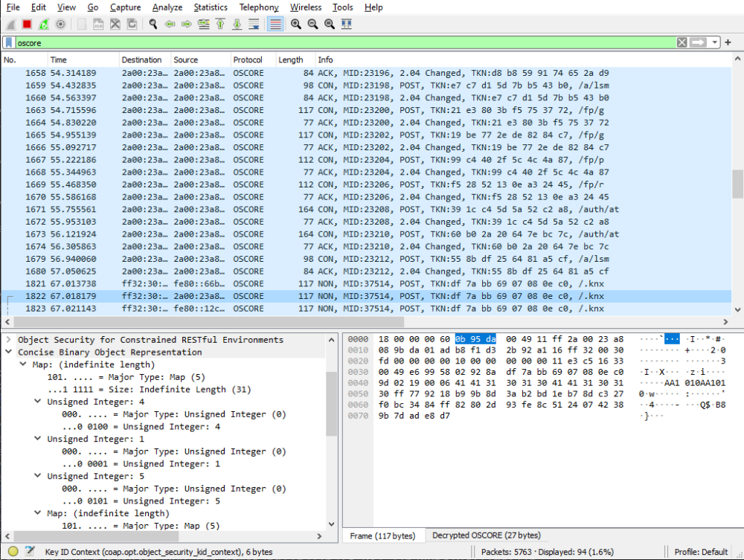Open the Telephony menu

click(x=259, y=7)
